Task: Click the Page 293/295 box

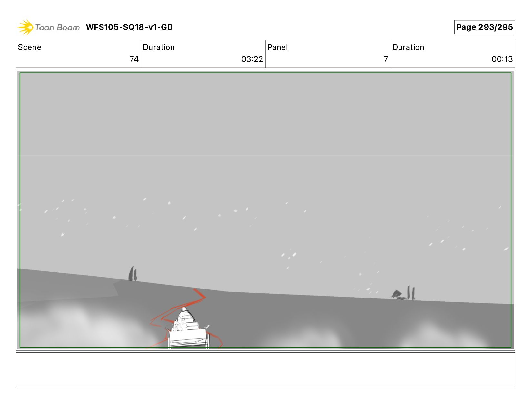Action: [484, 27]
